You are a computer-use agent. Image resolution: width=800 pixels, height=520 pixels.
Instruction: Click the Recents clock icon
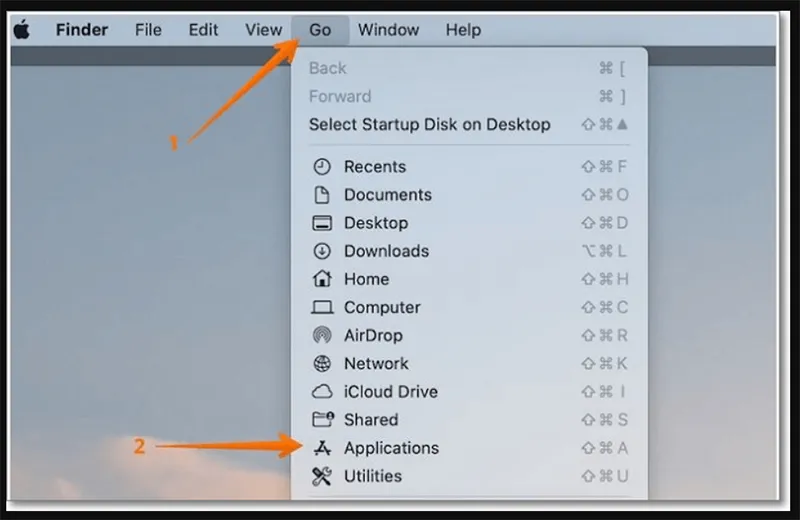coord(322,167)
